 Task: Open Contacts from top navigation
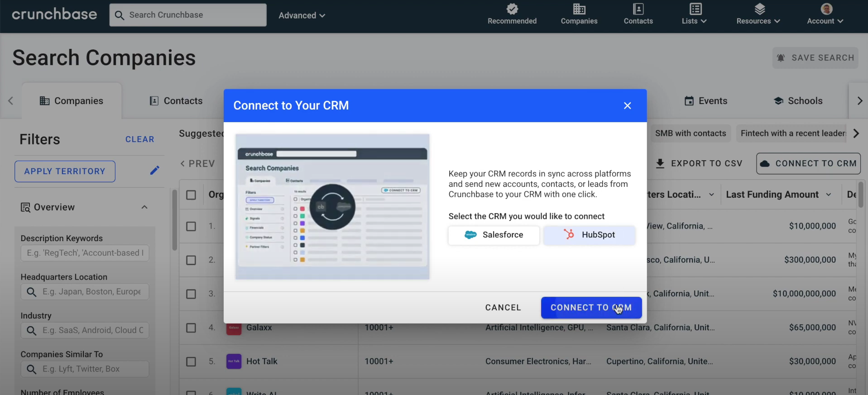[638, 14]
